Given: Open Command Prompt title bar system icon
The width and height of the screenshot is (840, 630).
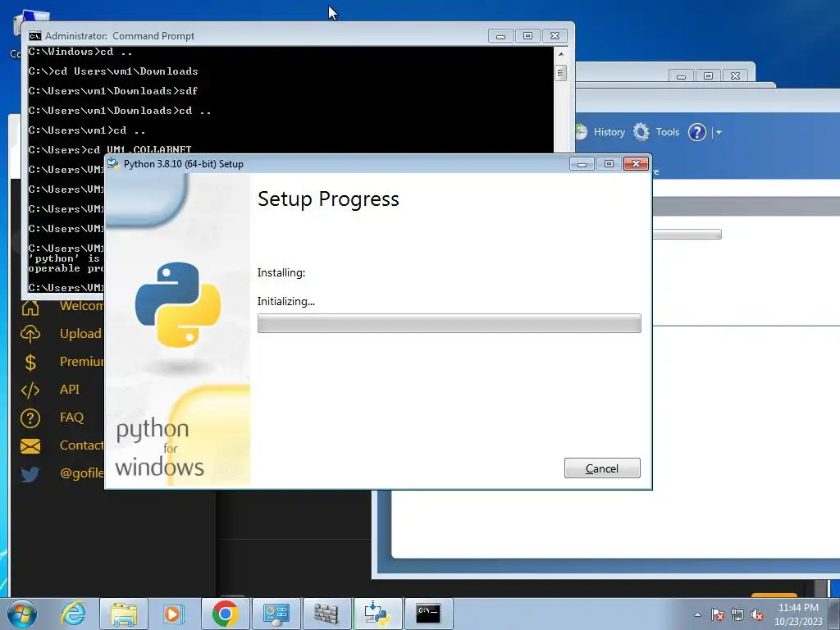Looking at the screenshot, I should pos(34,36).
